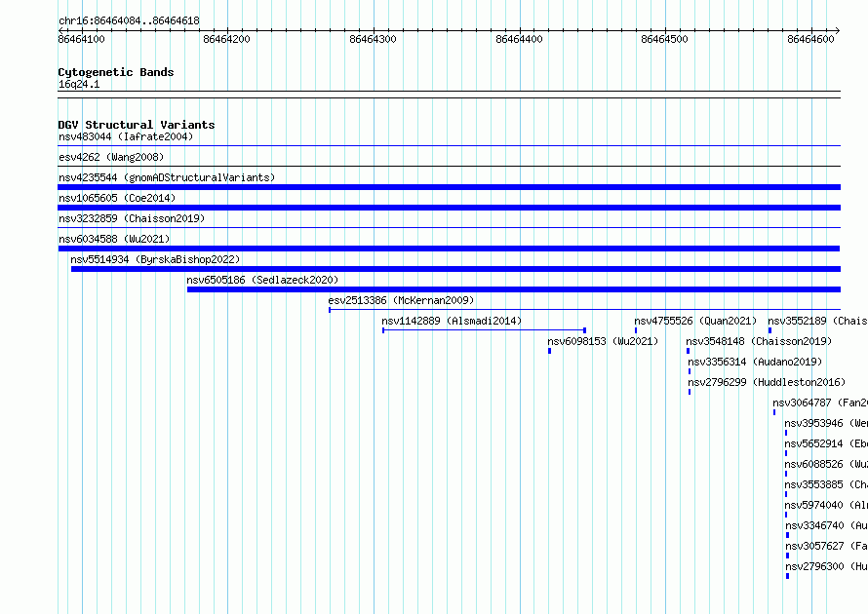Click the 86464400 ruler coordinate

point(519,39)
